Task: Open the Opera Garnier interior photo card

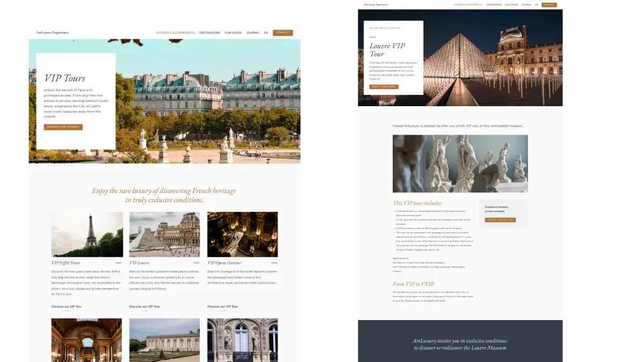Action: coord(243,234)
